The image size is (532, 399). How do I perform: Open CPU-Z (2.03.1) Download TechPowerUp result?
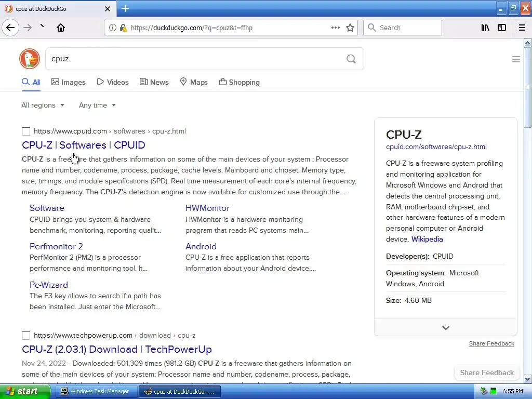(117, 350)
